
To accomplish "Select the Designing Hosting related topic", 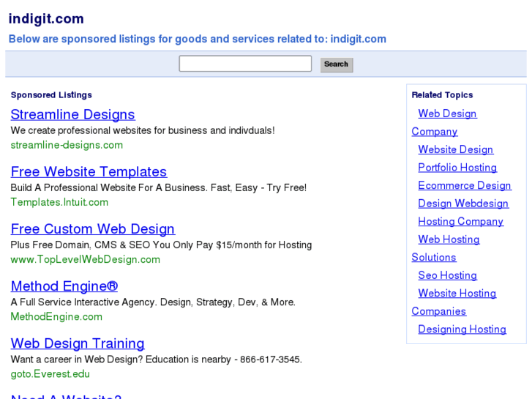I will [x=462, y=329].
